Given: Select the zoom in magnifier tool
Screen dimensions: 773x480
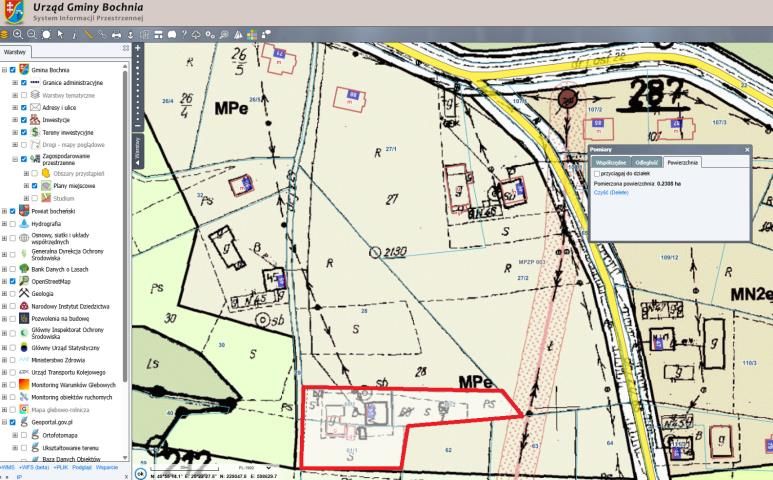Looking at the screenshot, I should [x=18, y=34].
